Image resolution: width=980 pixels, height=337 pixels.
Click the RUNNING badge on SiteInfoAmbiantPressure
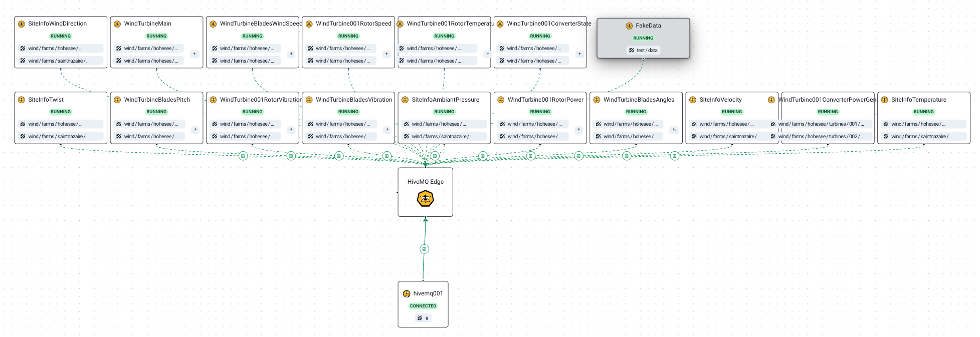coord(444,112)
